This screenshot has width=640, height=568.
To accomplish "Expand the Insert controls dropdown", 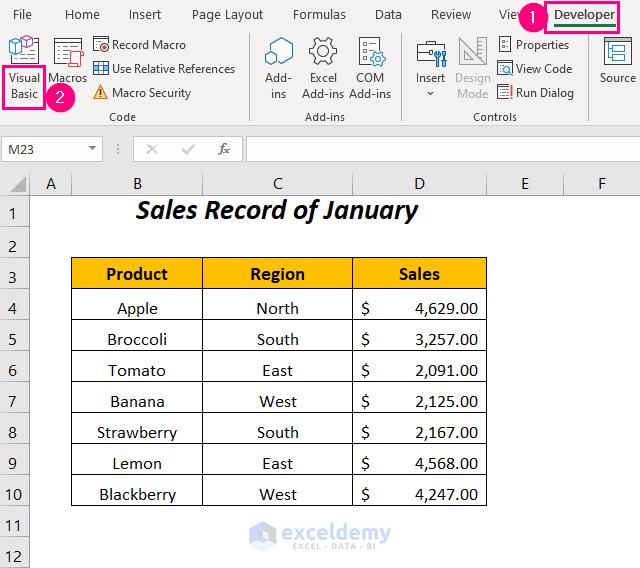I will pos(431,93).
